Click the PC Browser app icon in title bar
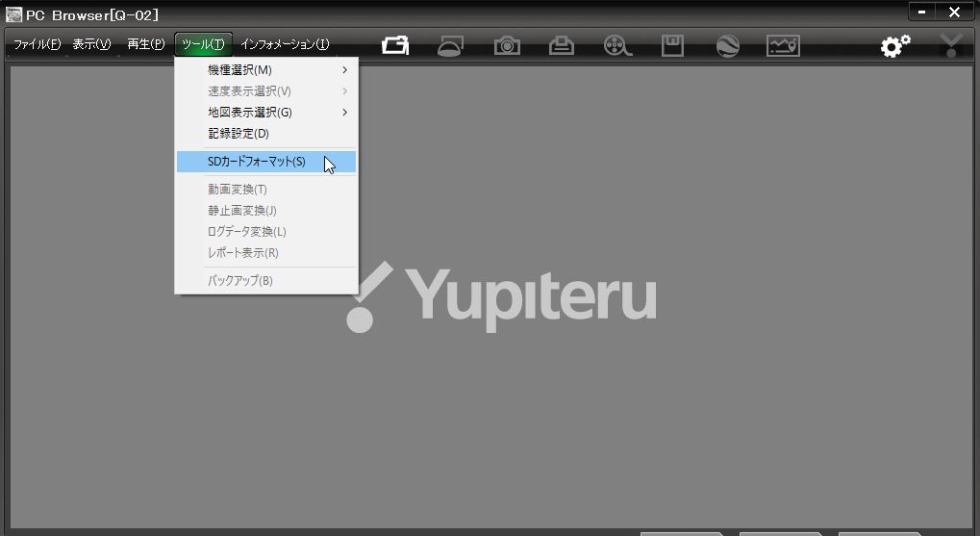Screen dimensions: 980x536 point(13,14)
